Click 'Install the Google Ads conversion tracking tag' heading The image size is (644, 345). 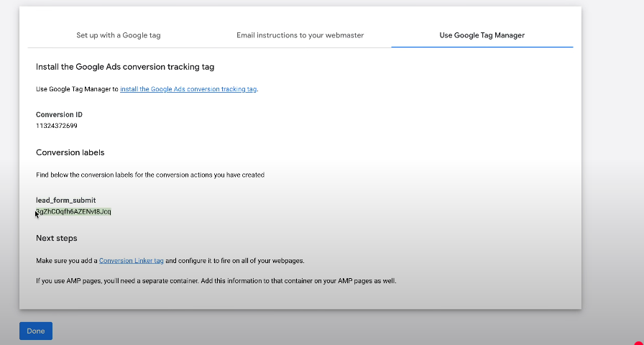(125, 67)
